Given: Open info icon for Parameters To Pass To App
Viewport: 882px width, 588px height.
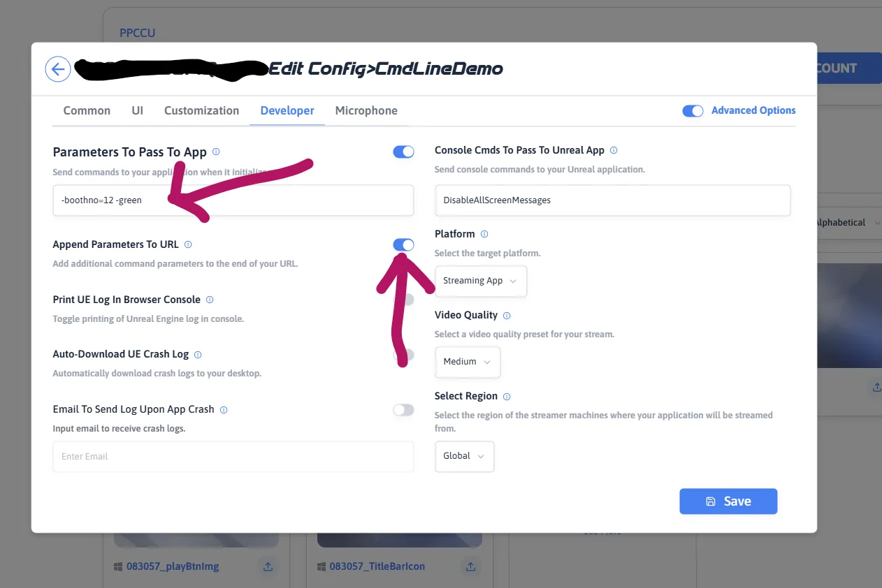Looking at the screenshot, I should coord(216,152).
